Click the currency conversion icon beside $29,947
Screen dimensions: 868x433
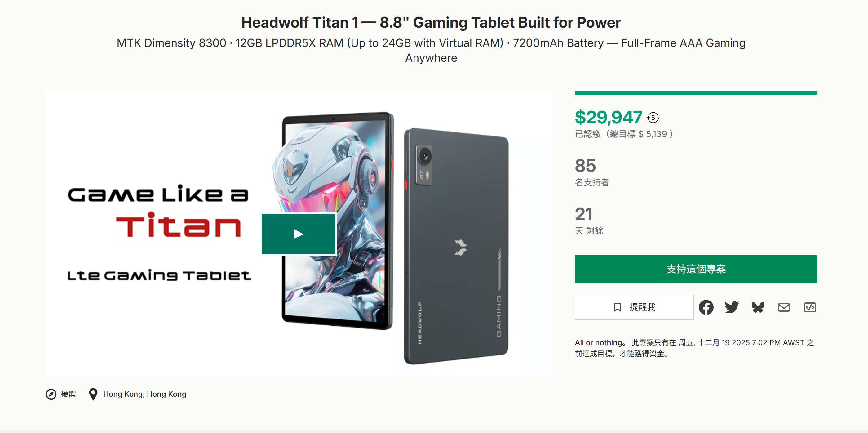653,118
